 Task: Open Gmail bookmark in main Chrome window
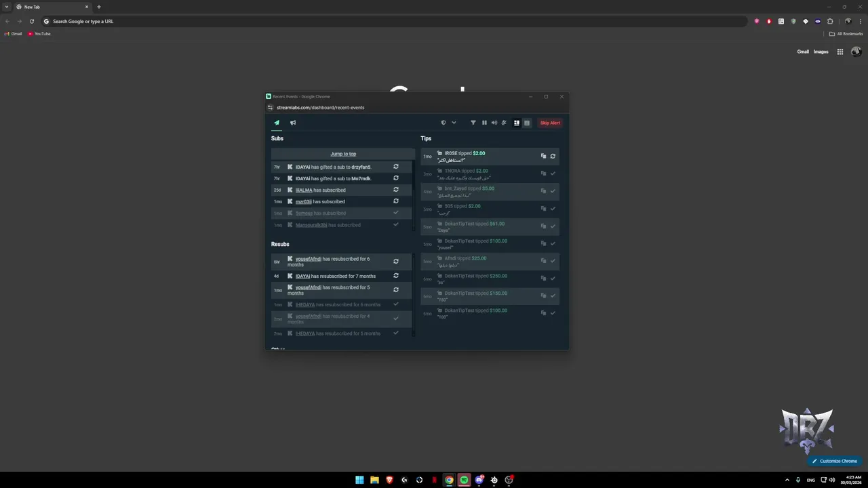click(14, 34)
